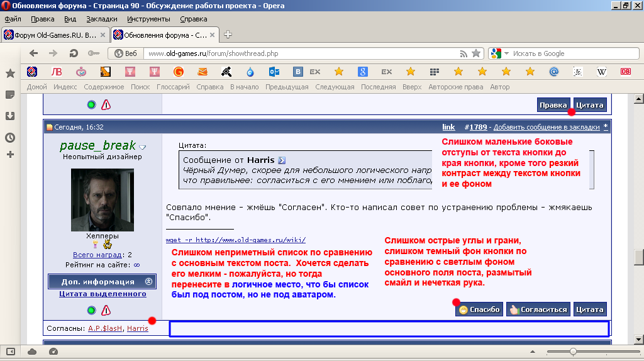This screenshot has height=361, width=644.
Task: Focus the Искать в Google search field
Action: [x=574, y=53]
